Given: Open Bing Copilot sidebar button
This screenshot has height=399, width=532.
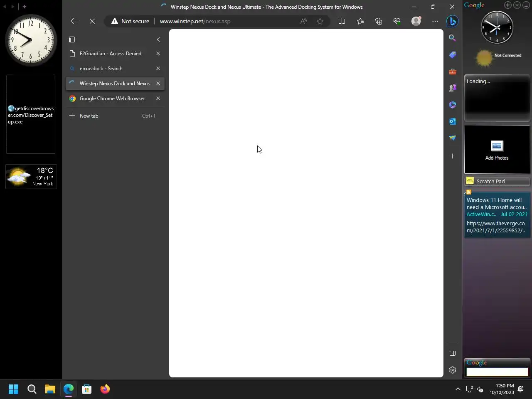Looking at the screenshot, I should coord(452,21).
